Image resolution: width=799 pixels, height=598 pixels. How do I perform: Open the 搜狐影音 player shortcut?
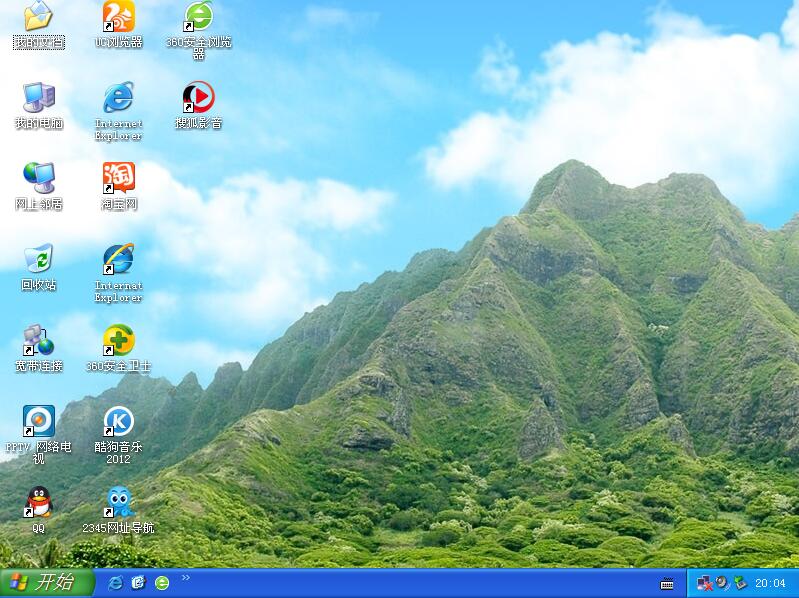tap(198, 98)
